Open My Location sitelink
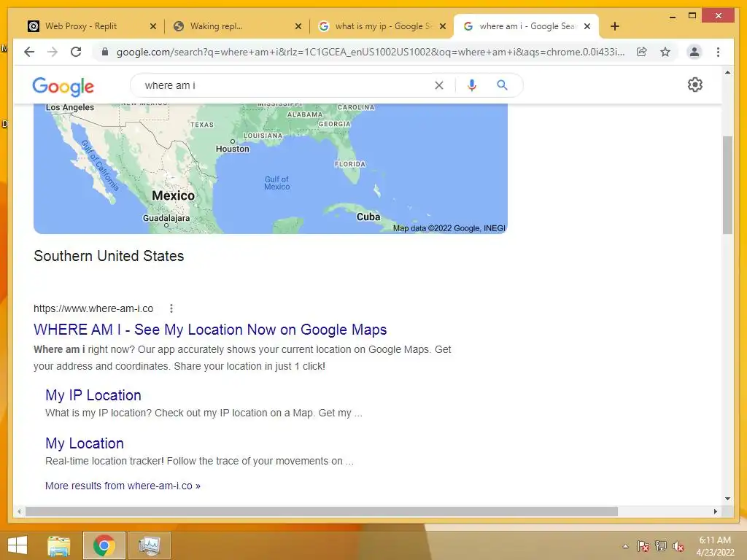This screenshot has width=747, height=560. pos(85,443)
